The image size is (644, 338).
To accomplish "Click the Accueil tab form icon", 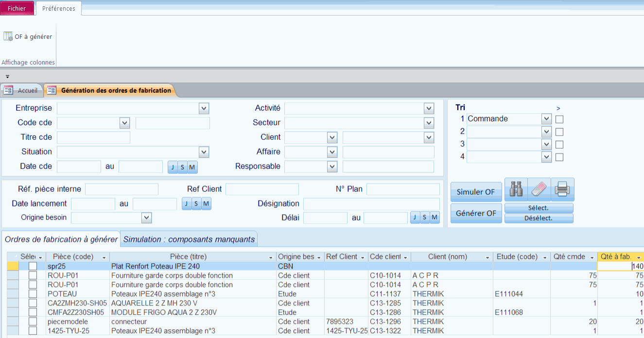I will 8,90.
